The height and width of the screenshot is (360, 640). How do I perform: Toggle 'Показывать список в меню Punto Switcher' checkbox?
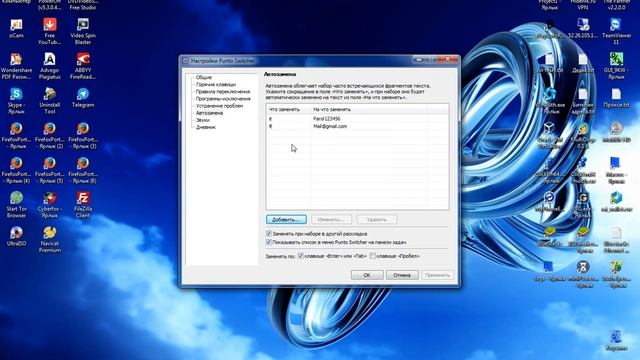(269, 242)
